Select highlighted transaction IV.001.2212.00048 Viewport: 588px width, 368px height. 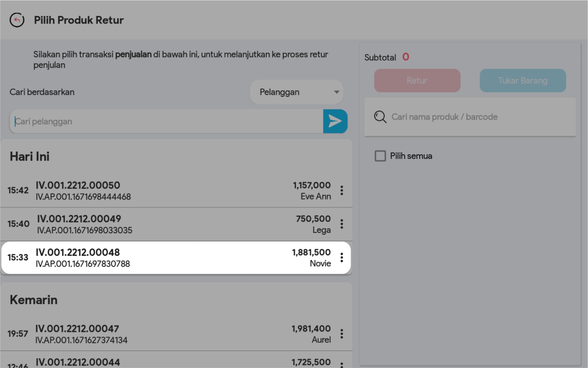click(170, 257)
